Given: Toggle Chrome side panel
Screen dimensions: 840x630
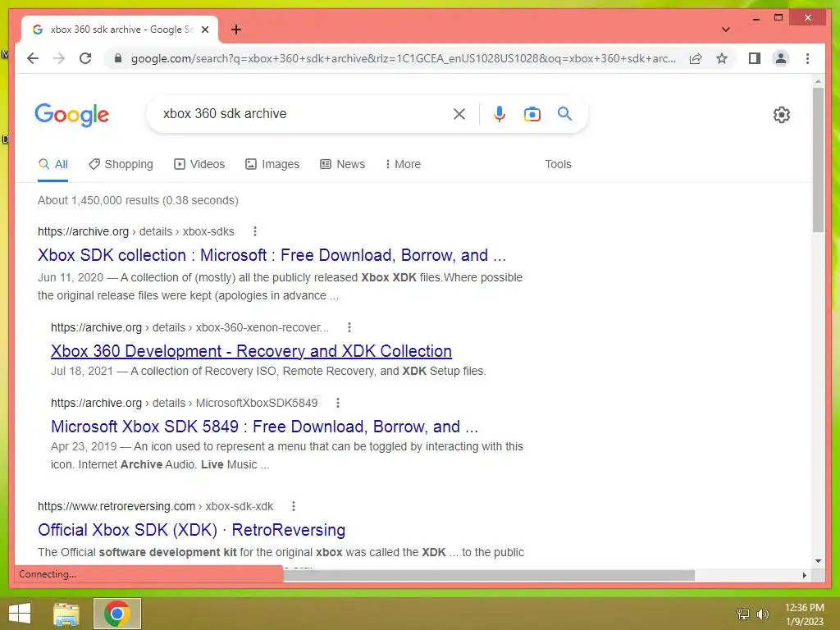Looking at the screenshot, I should [x=755, y=58].
